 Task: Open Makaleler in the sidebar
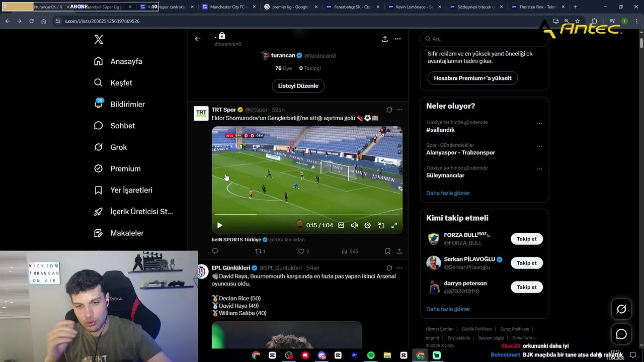(119, 233)
